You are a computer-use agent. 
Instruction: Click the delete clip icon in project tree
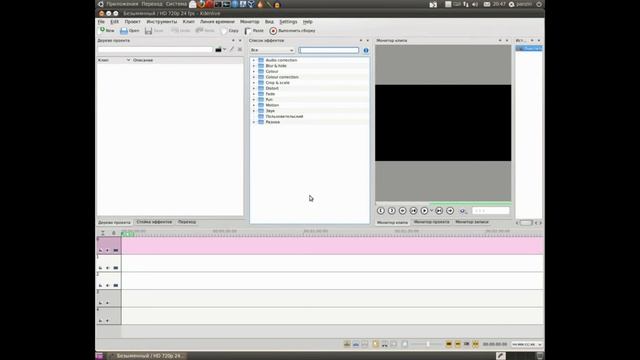pos(240,49)
